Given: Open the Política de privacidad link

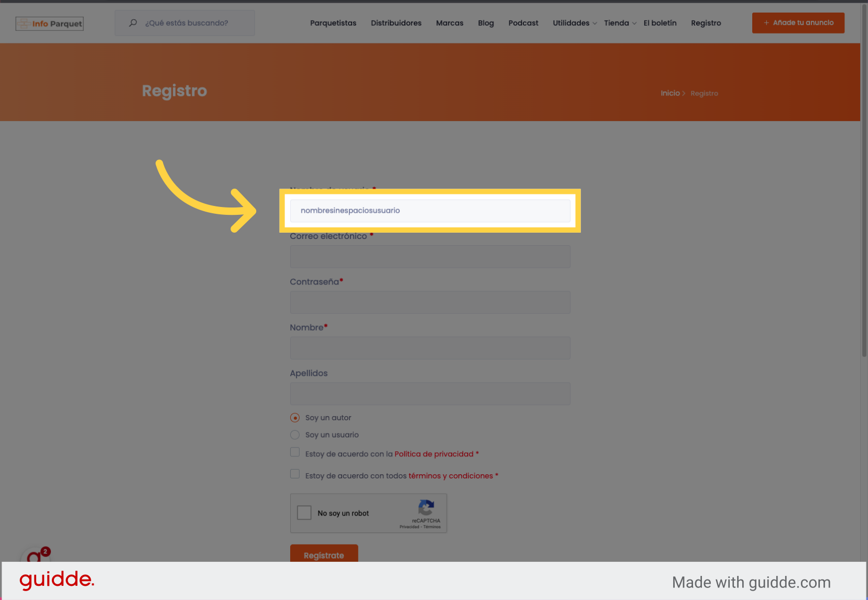Looking at the screenshot, I should [x=434, y=454].
